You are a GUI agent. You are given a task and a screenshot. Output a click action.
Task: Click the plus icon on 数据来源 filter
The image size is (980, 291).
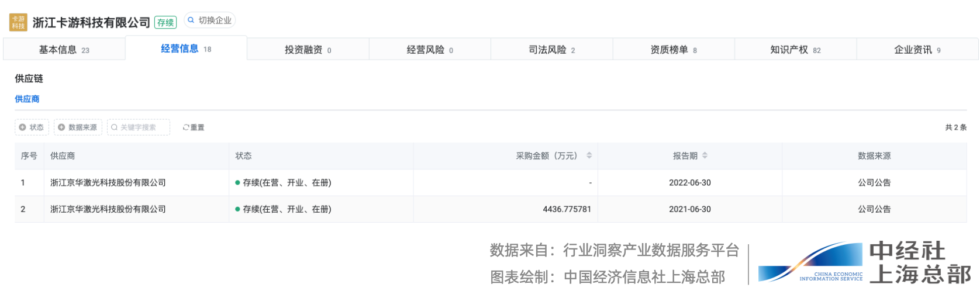click(61, 127)
